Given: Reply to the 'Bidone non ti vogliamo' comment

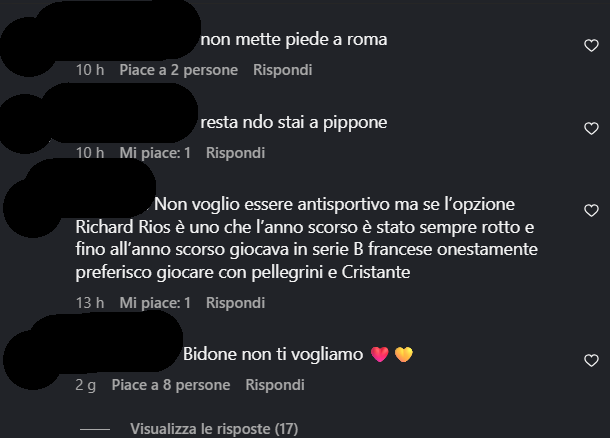Looking at the screenshot, I should (x=275, y=385).
